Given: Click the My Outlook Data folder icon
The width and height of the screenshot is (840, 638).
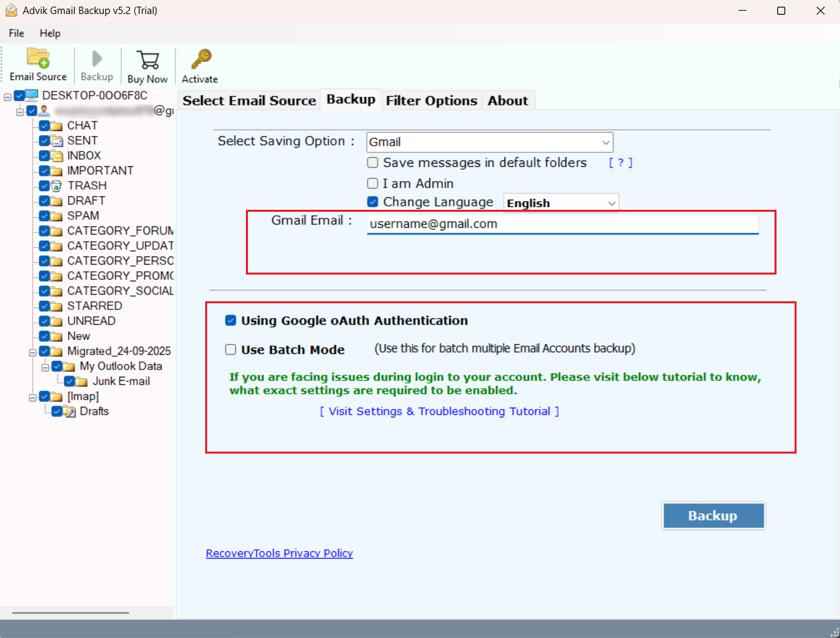Looking at the screenshot, I should coord(69,366).
